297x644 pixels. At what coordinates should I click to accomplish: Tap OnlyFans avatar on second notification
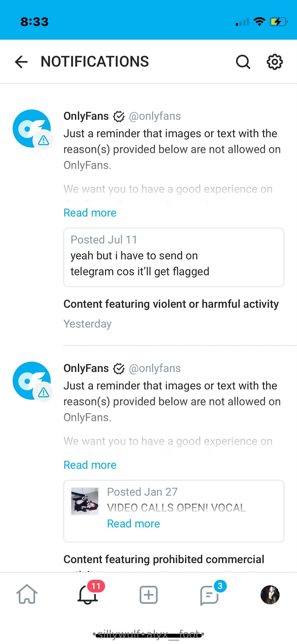click(x=32, y=381)
